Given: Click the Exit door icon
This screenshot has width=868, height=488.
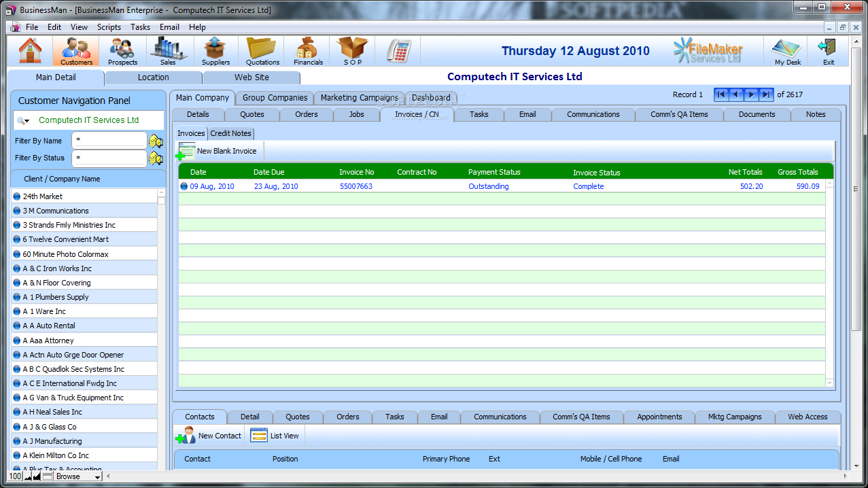Looking at the screenshot, I should tap(828, 51).
